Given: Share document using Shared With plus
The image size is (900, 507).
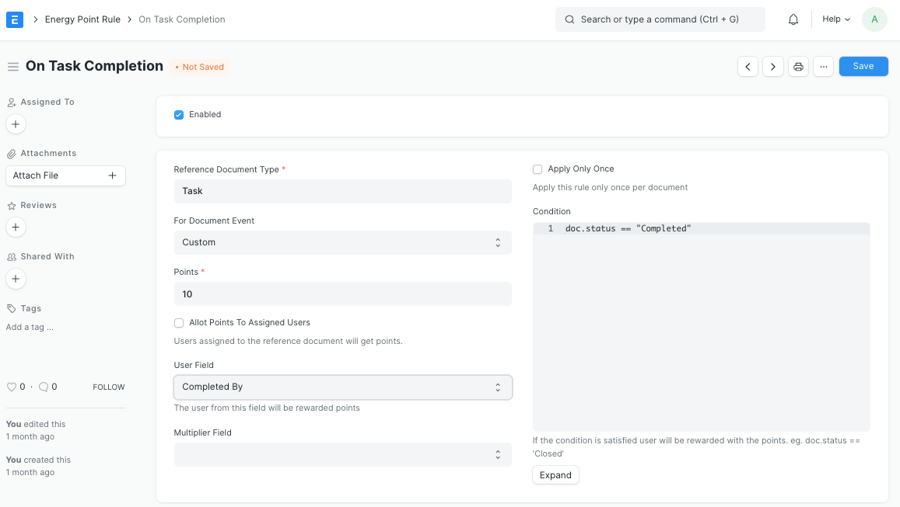Looking at the screenshot, I should (16, 279).
